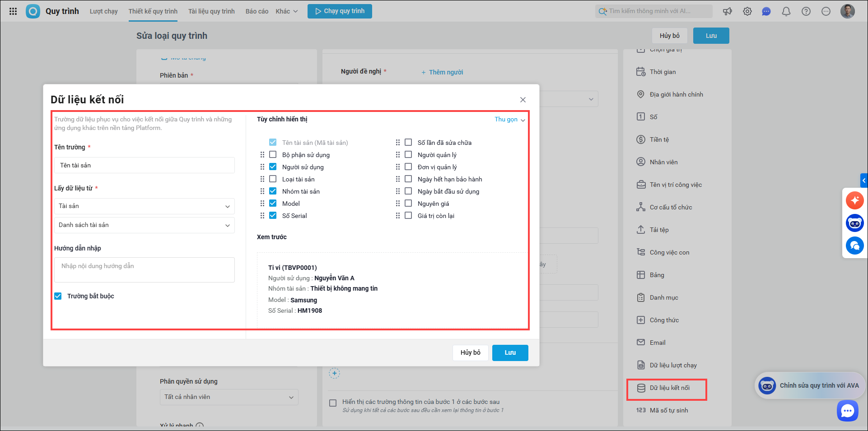Image resolution: width=868 pixels, height=431 pixels.
Task: Open the Khác menu dropdown
Action: (x=287, y=11)
